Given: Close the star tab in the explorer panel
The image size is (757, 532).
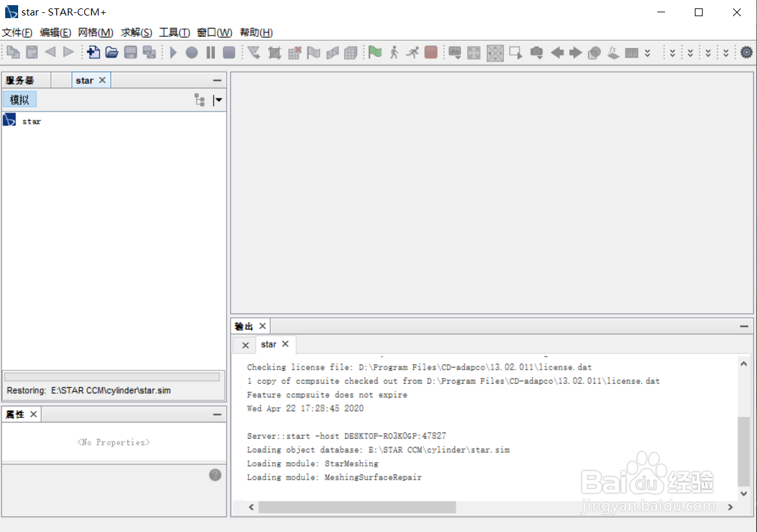Looking at the screenshot, I should 102,80.
